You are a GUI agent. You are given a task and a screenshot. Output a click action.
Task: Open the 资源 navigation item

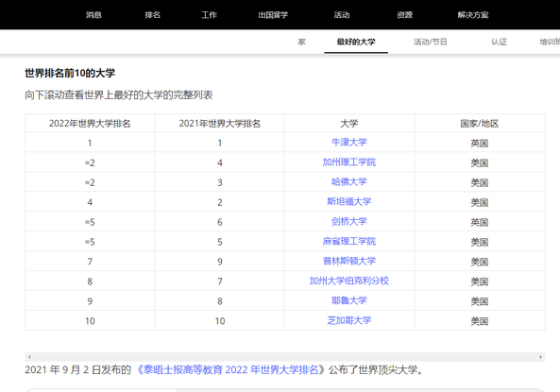[x=404, y=15]
